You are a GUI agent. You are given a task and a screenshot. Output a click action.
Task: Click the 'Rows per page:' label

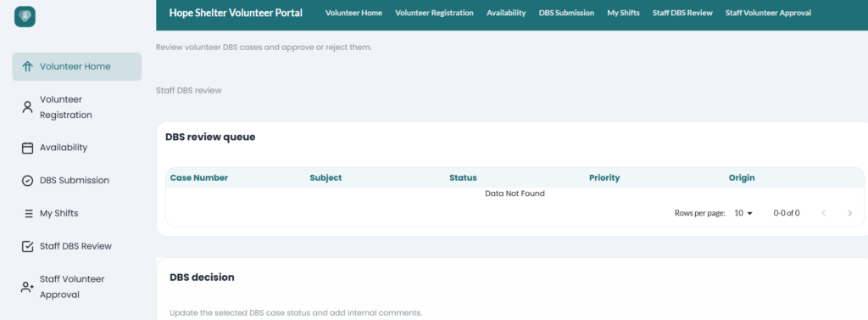[699, 213]
